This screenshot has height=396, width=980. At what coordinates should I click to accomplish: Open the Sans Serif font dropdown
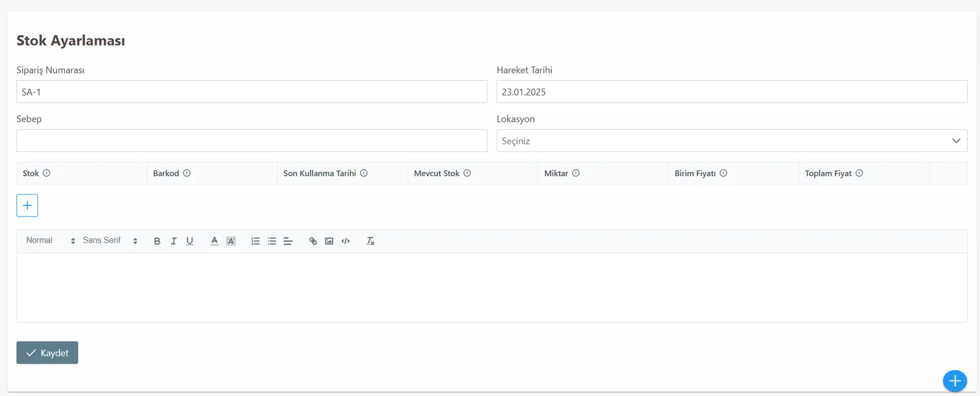(x=110, y=241)
